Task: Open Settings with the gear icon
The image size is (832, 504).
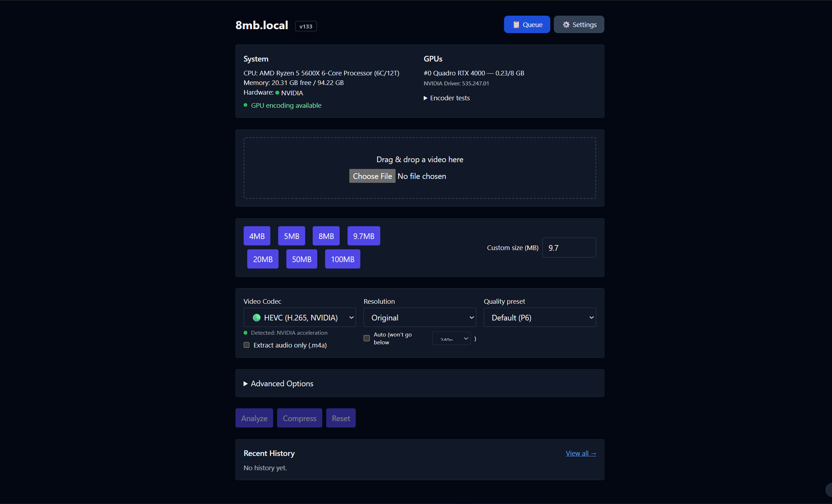Action: (x=579, y=25)
